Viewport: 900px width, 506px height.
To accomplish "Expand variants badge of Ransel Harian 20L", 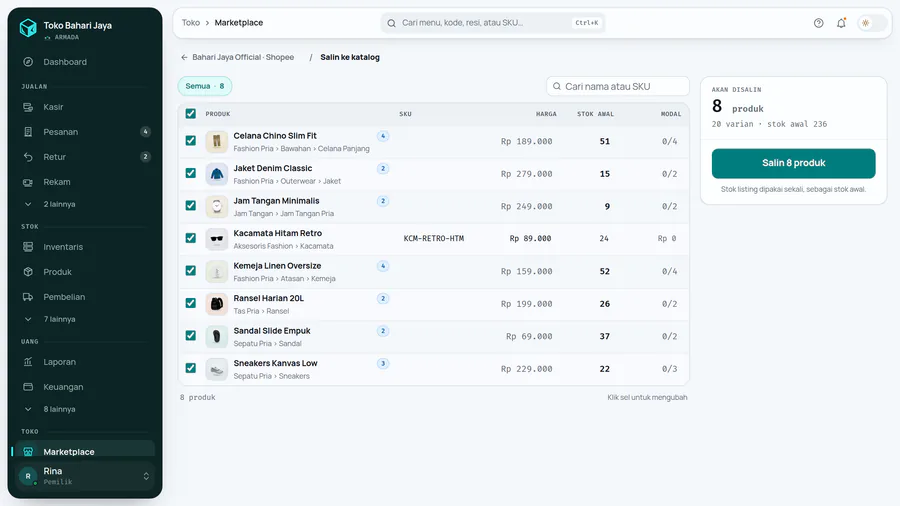I will (x=383, y=298).
